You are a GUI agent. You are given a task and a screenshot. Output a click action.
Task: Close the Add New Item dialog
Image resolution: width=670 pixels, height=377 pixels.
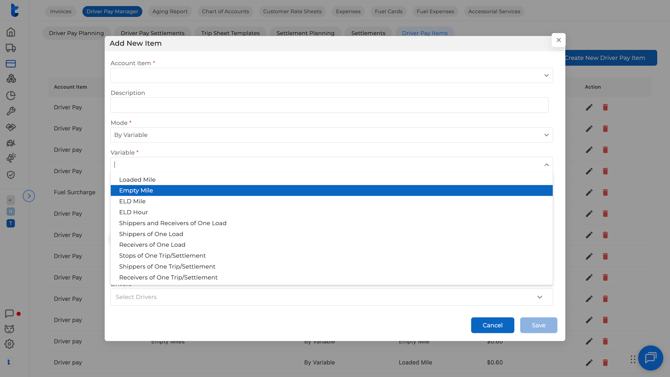coord(558,40)
